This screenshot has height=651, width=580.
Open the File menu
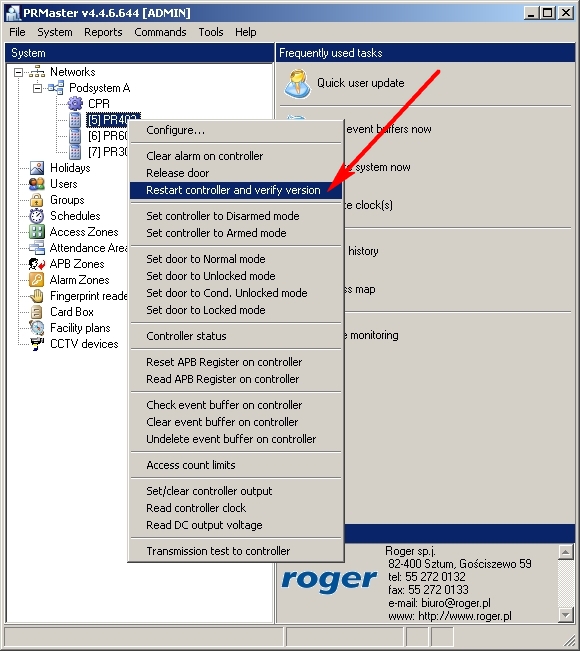point(17,32)
